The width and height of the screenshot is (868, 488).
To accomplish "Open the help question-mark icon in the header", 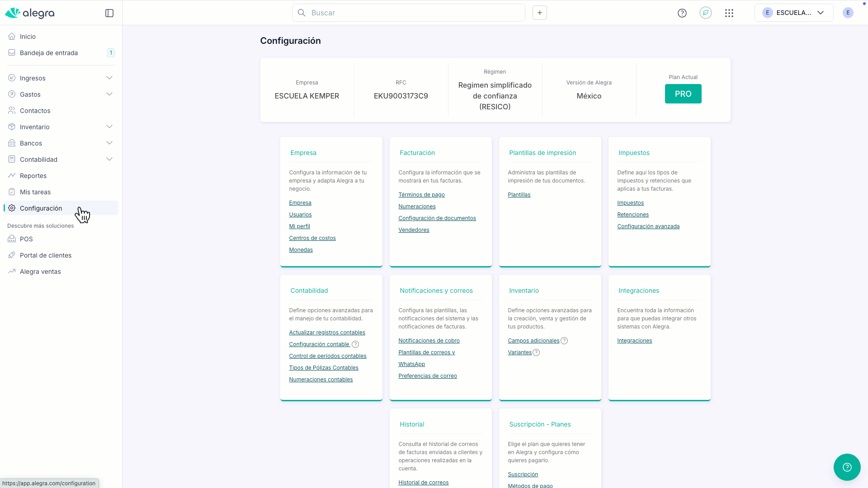I will tap(682, 13).
